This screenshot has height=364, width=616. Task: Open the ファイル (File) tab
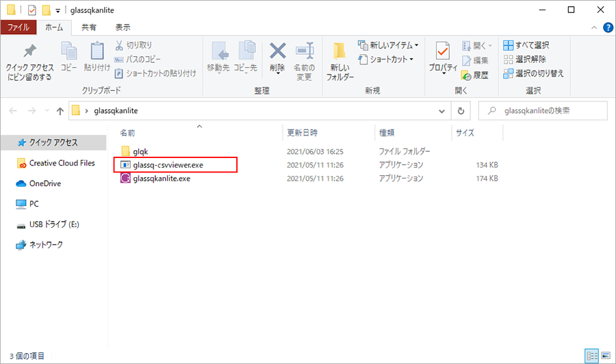pos(18,27)
